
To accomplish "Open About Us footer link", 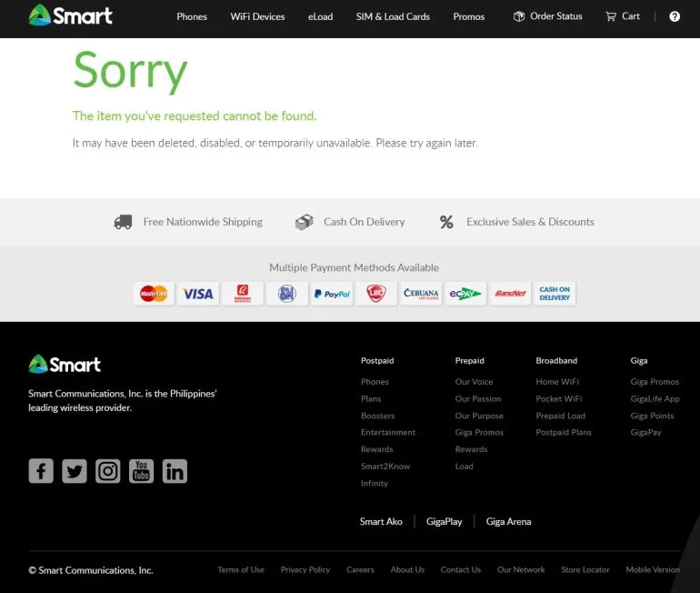I will click(x=407, y=569).
